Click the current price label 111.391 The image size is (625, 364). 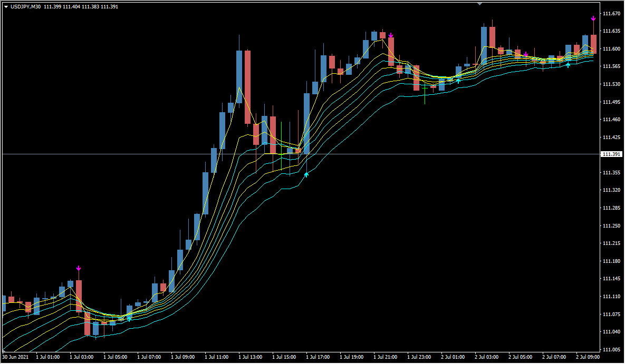[612, 154]
